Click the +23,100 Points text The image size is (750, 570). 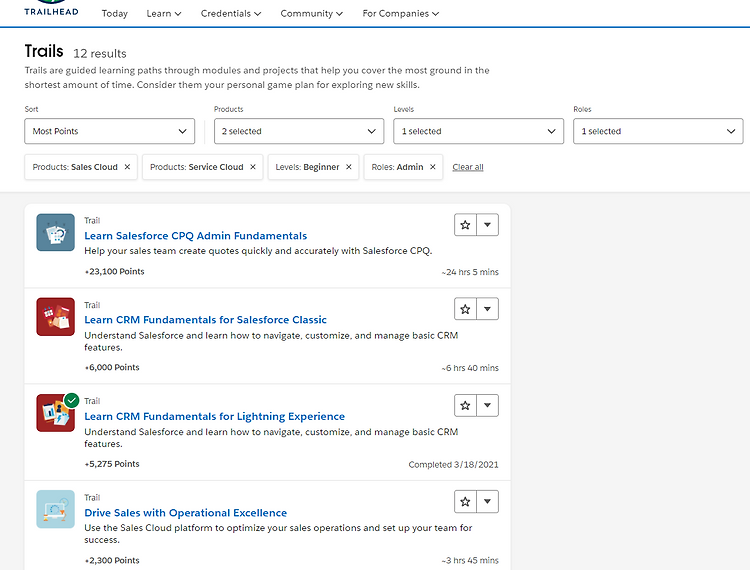coord(114,271)
